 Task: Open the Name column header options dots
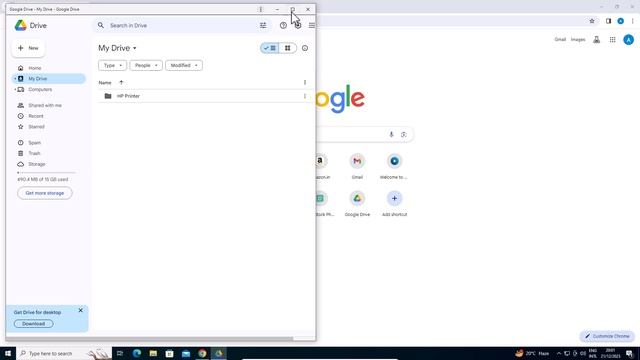click(304, 82)
